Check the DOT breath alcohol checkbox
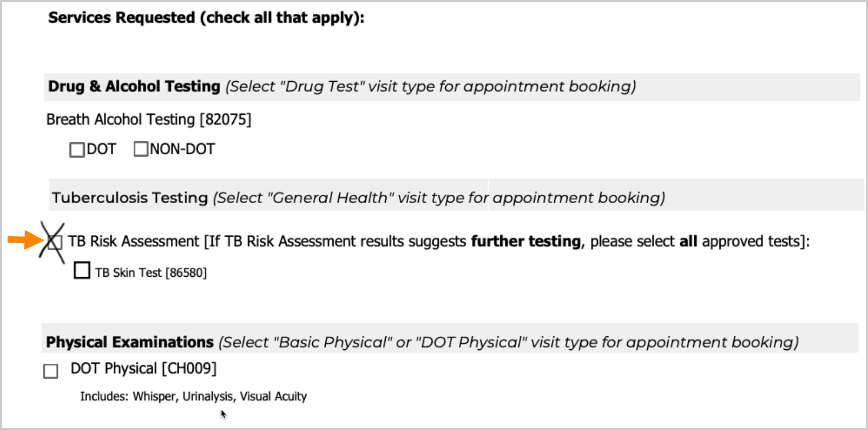The image size is (868, 430). 77,149
